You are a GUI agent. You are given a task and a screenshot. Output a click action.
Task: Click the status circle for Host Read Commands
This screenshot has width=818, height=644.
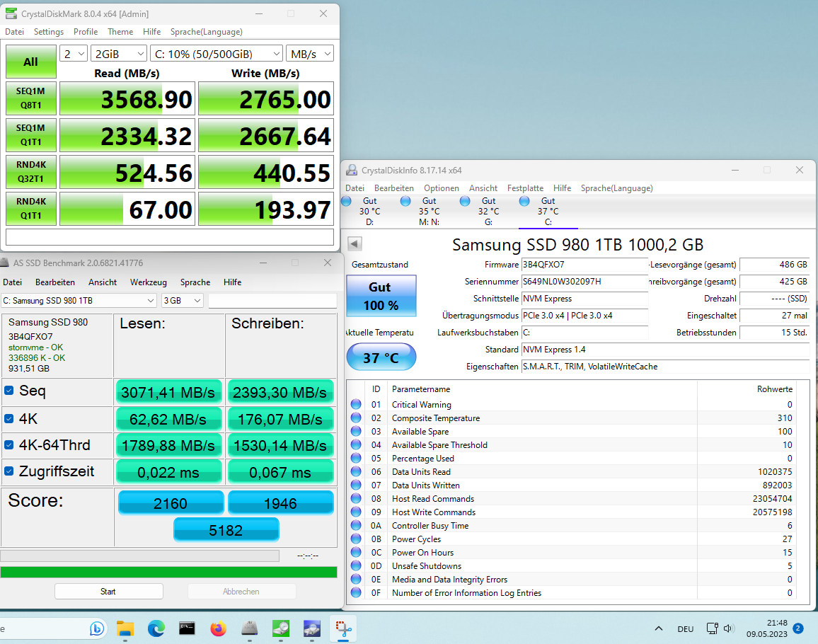(357, 499)
